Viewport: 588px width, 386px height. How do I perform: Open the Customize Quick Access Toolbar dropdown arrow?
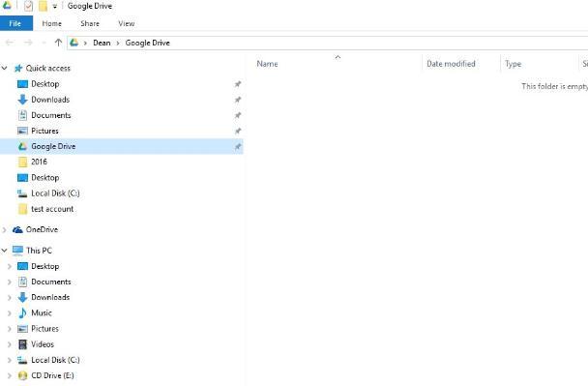click(55, 7)
